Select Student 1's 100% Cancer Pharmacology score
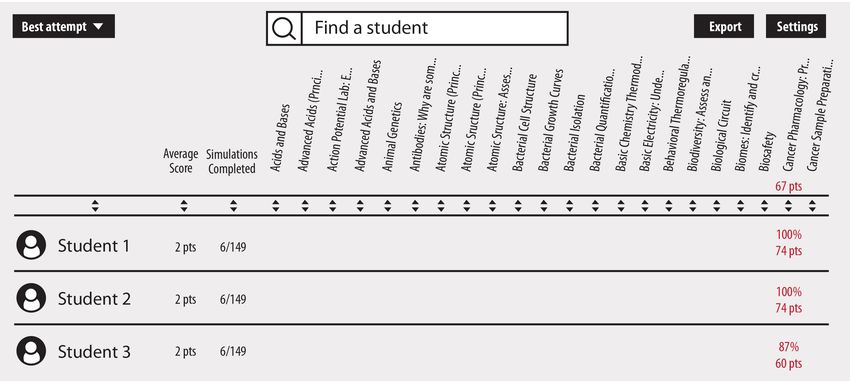This screenshot has height=381, width=850. (789, 235)
